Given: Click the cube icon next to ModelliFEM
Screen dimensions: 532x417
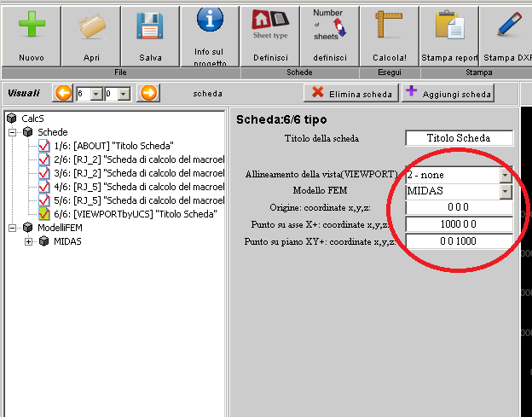Looking at the screenshot, I should [28, 228].
